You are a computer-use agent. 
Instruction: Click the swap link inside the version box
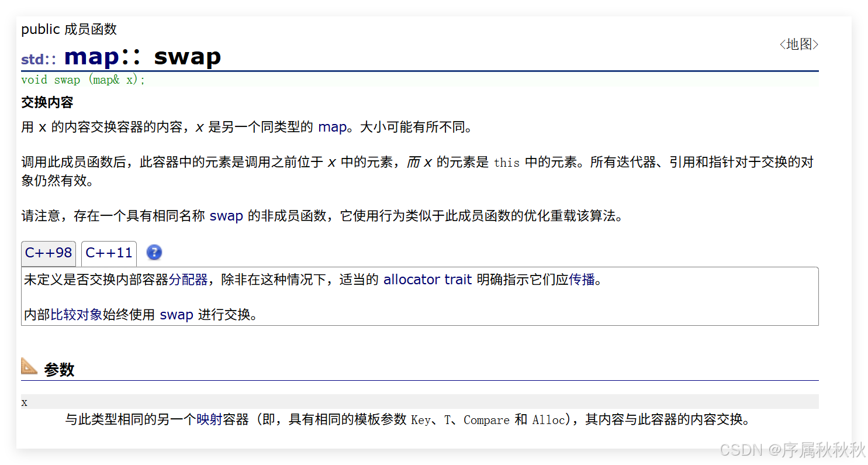pos(177,315)
